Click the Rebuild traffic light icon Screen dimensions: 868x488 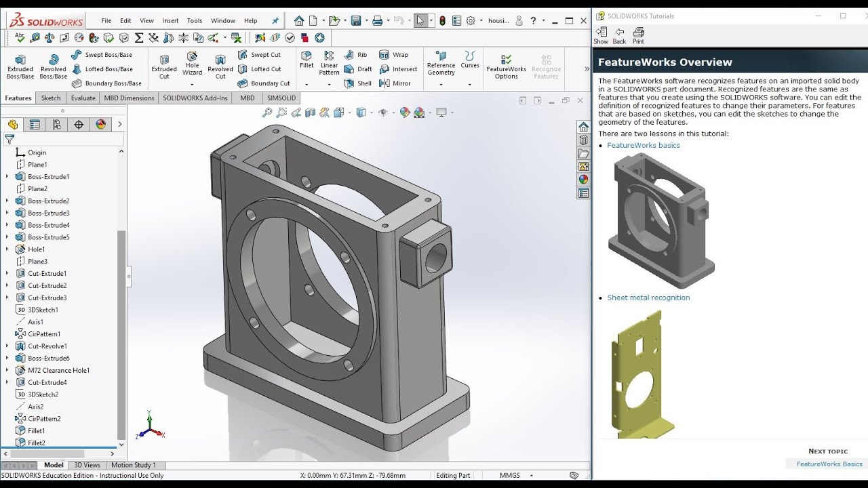[x=442, y=21]
